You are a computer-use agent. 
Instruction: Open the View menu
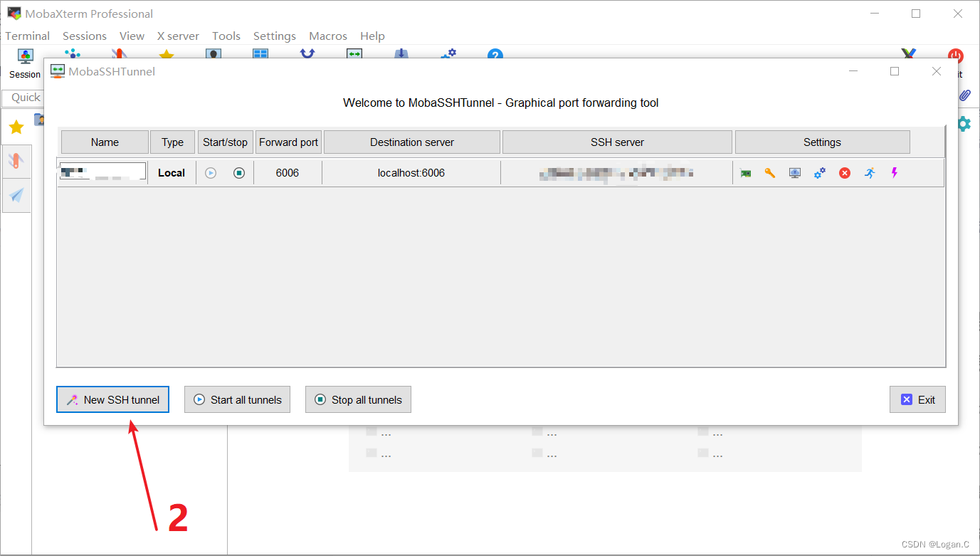(132, 36)
